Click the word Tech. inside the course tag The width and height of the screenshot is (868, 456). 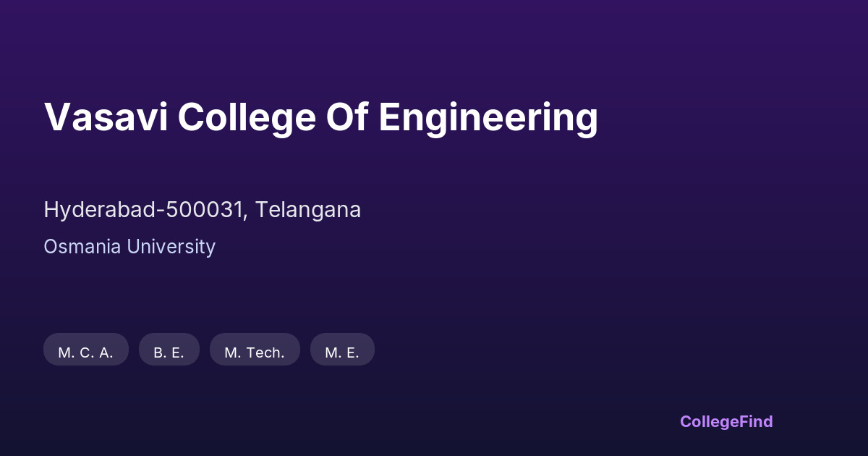(x=264, y=352)
